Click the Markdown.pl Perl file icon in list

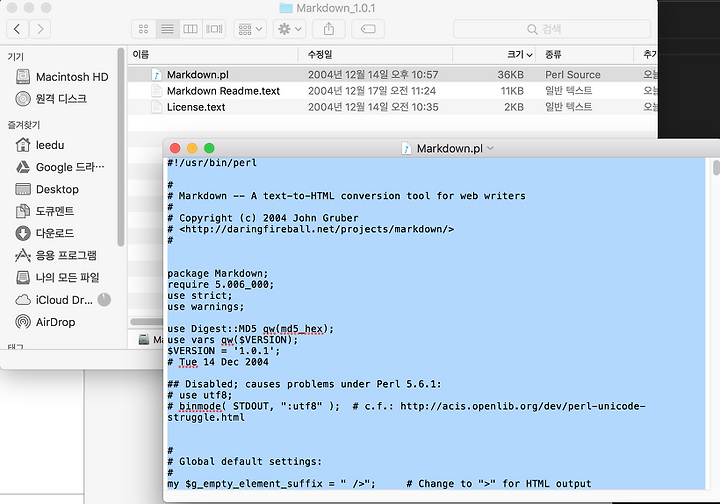tap(157, 75)
